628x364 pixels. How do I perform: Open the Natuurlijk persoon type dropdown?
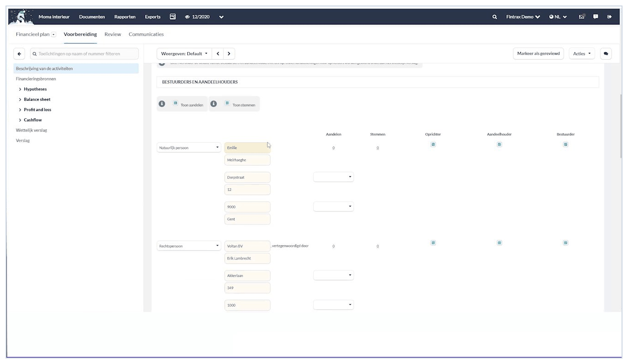[189, 147]
